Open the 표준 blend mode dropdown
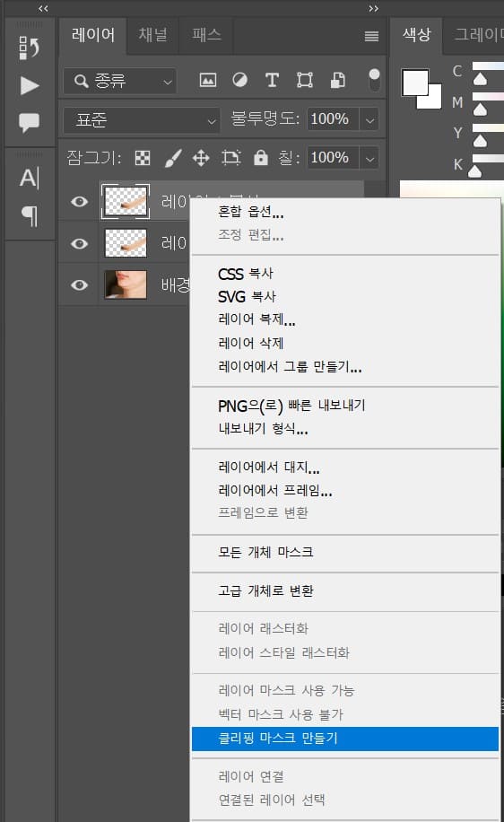 pos(142,120)
